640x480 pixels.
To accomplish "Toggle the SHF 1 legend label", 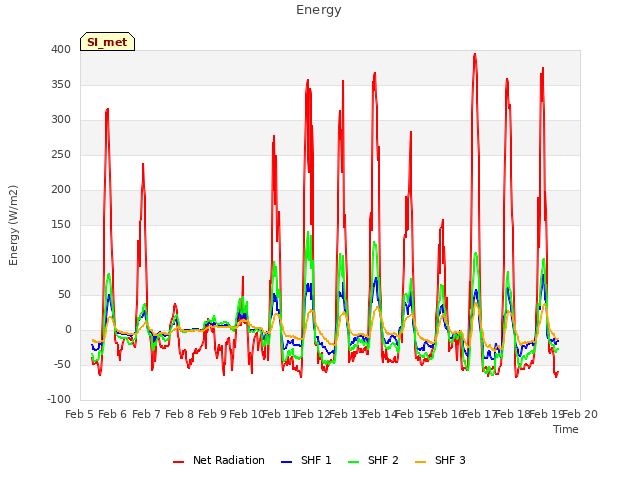I will coord(316,460).
